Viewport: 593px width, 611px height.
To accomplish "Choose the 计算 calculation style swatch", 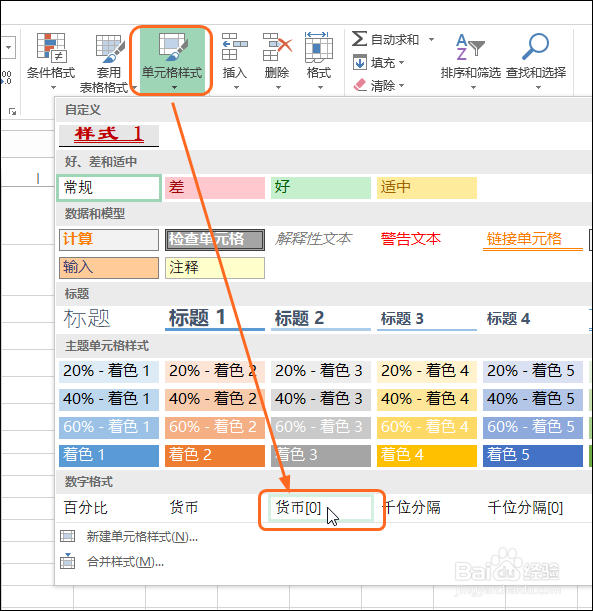I will point(109,240).
